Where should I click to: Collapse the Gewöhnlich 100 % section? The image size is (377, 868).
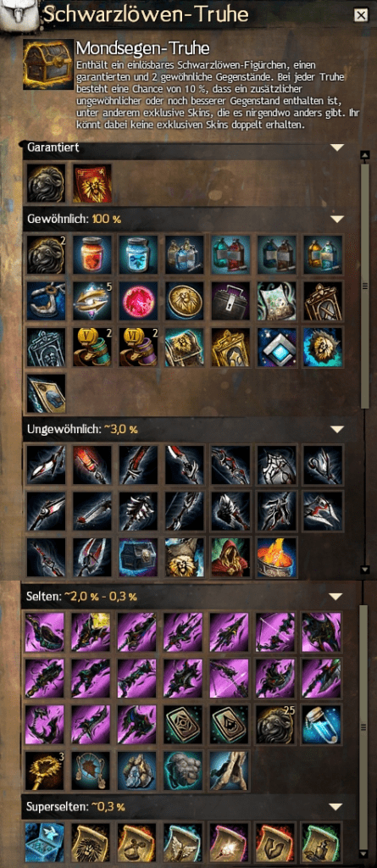(x=336, y=219)
